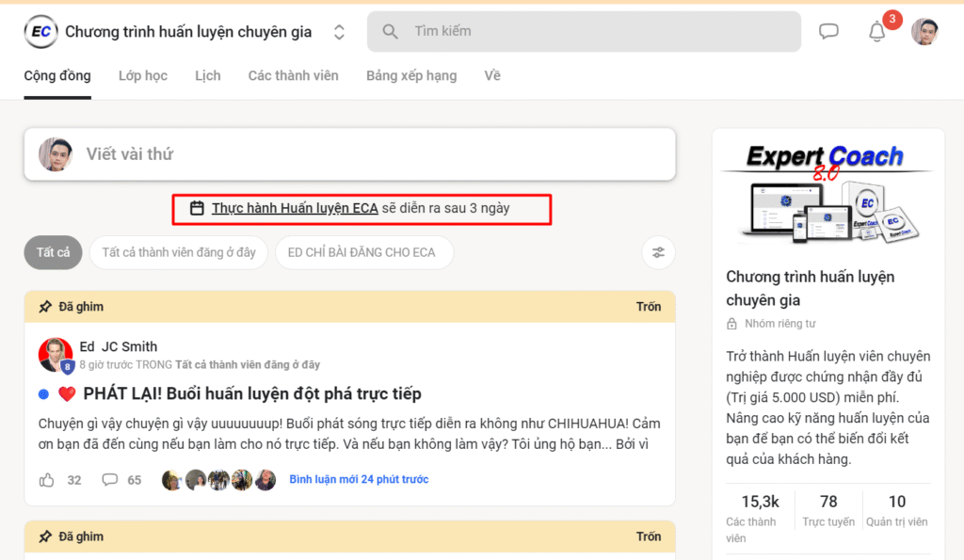Select ED CHỈ BÀI ĐĂNG CHO ECA filter
The image size is (964, 560).
(364, 252)
